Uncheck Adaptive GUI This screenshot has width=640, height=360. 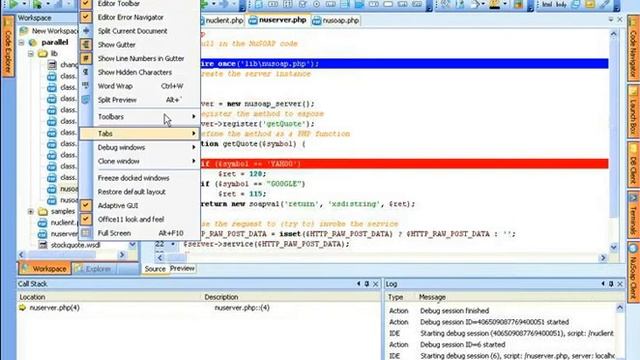(86, 205)
